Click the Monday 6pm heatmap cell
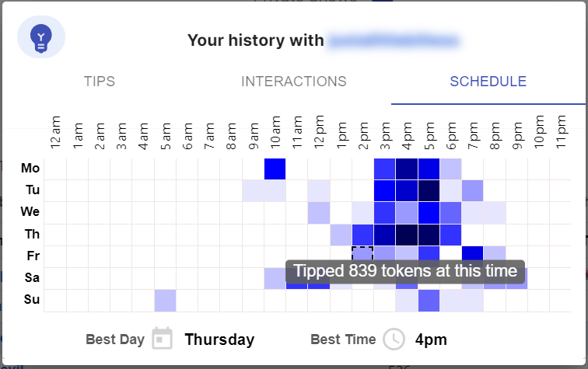The image size is (588, 369). [450, 169]
